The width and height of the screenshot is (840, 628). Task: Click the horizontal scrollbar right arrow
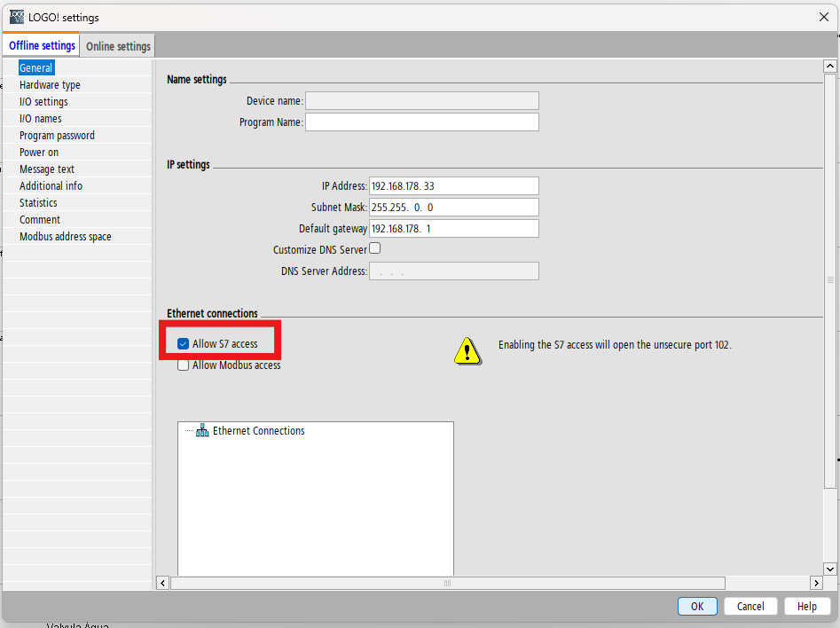(816, 583)
